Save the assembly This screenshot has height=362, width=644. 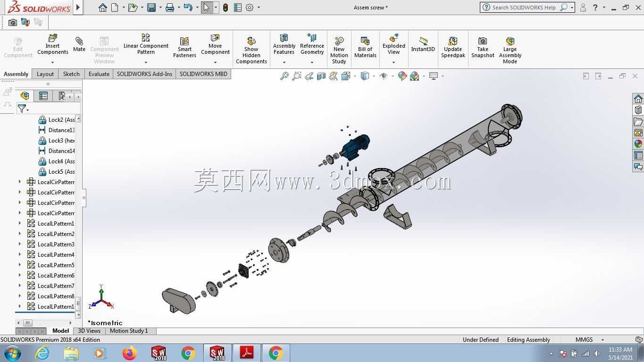(151, 8)
